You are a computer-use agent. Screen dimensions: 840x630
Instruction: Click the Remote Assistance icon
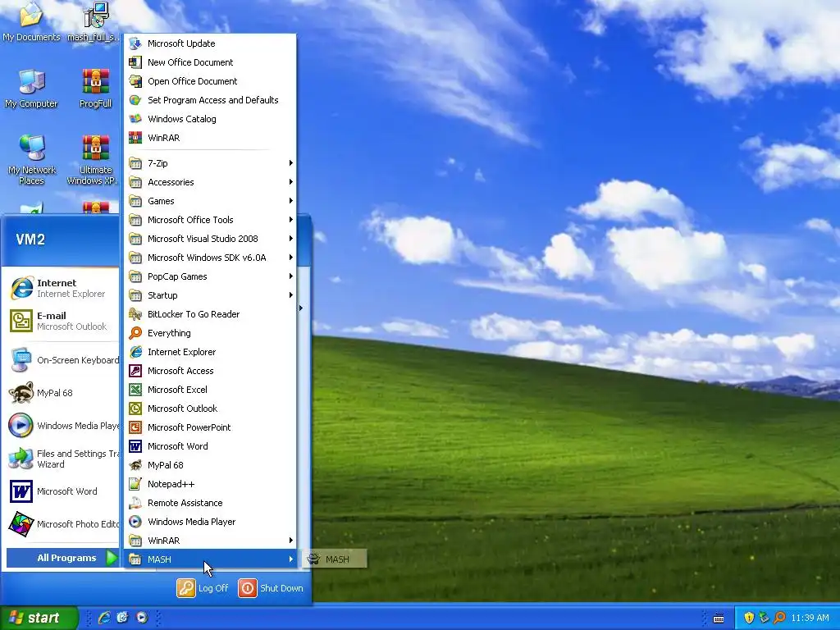point(135,503)
